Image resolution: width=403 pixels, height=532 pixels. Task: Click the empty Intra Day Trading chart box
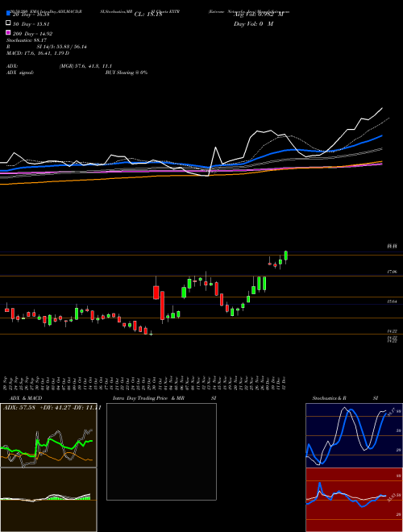(161, 451)
